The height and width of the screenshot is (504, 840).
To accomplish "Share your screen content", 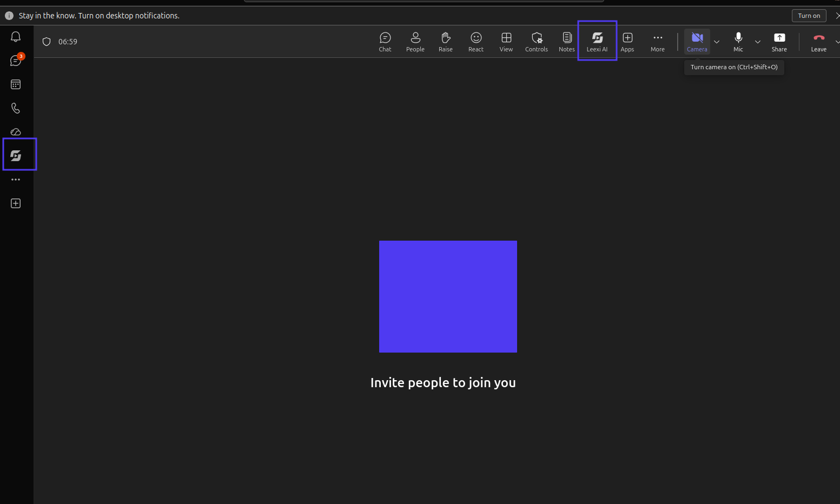I will point(779,42).
